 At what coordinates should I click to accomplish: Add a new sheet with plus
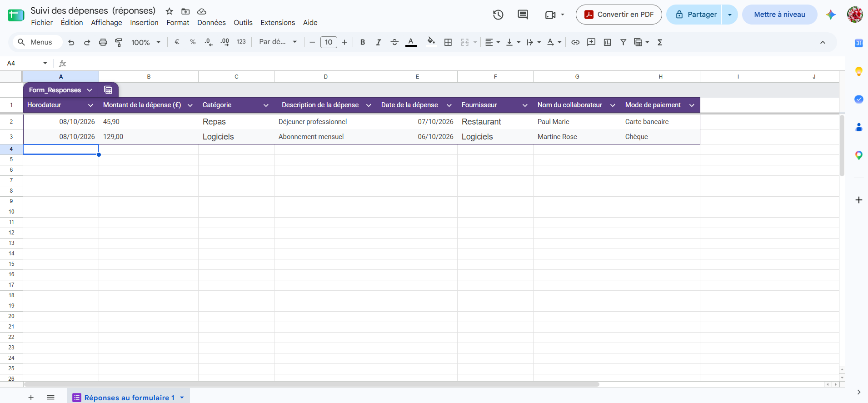[31, 398]
